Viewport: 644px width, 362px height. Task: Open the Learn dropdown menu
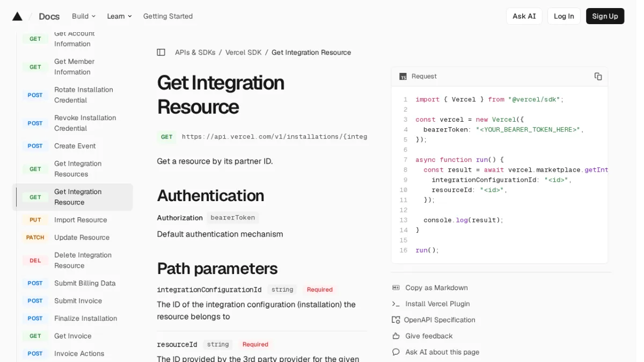(119, 16)
